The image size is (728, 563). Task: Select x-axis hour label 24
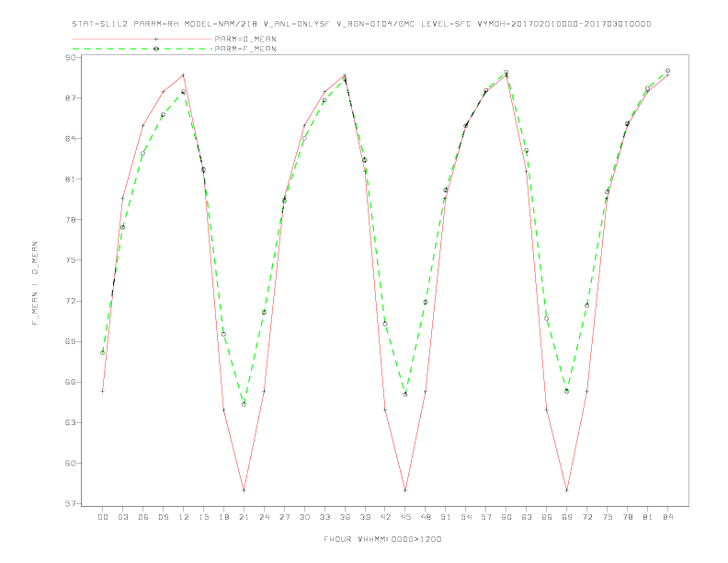[264, 517]
